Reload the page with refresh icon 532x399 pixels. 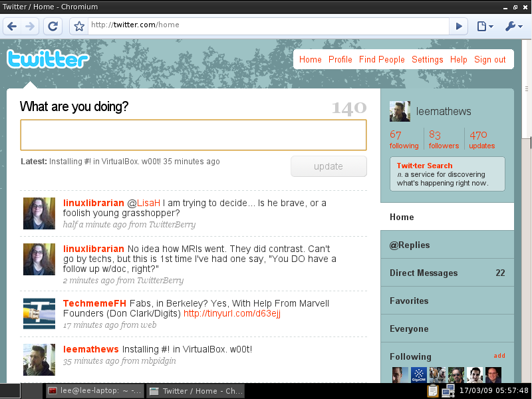coord(53,27)
